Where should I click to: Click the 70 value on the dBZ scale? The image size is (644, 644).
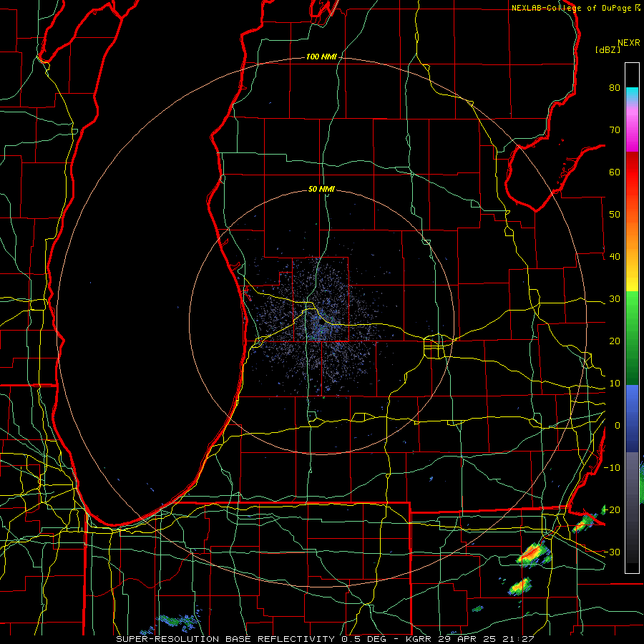tap(615, 130)
